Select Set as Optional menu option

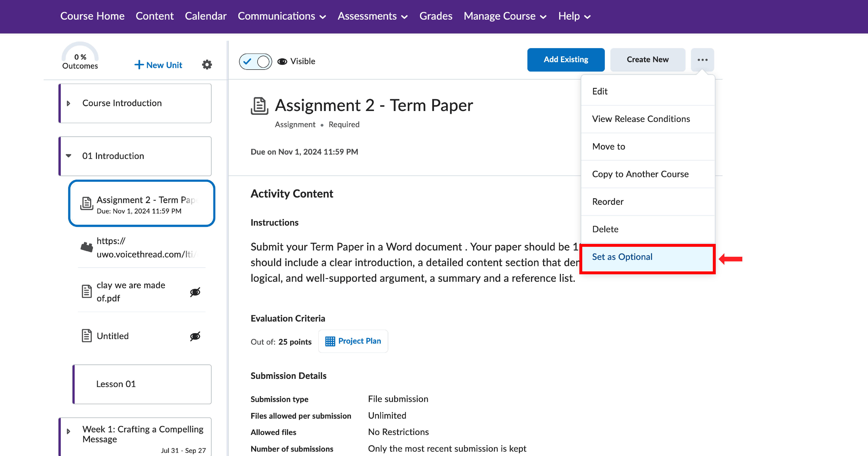[x=622, y=257]
